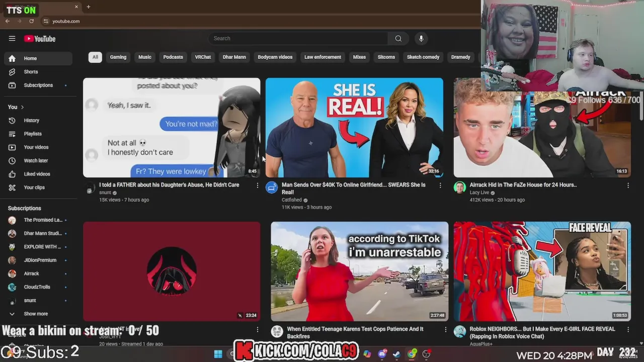Start voice search with microphone icon
Image resolution: width=644 pixels, height=362 pixels.
[x=421, y=38]
